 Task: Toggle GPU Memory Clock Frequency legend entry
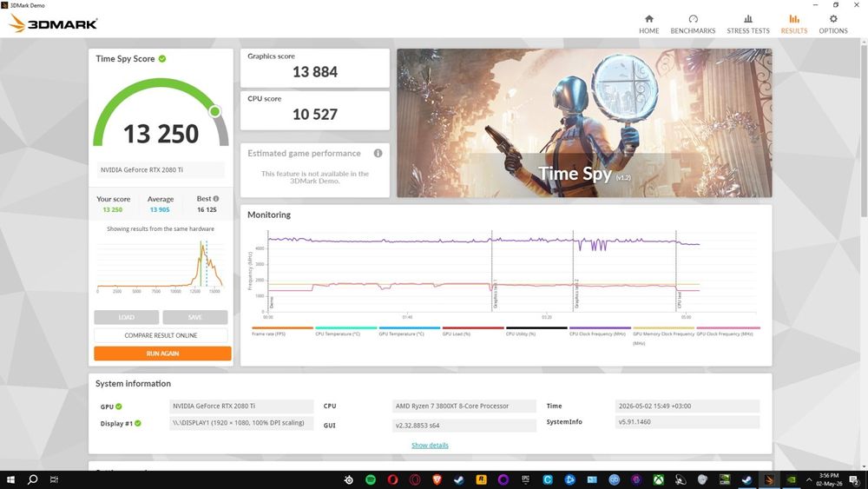(663, 335)
